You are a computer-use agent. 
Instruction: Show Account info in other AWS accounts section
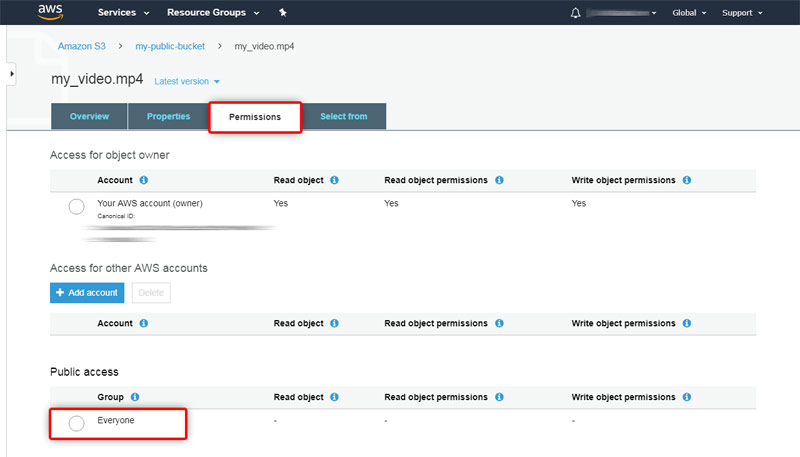click(x=144, y=323)
